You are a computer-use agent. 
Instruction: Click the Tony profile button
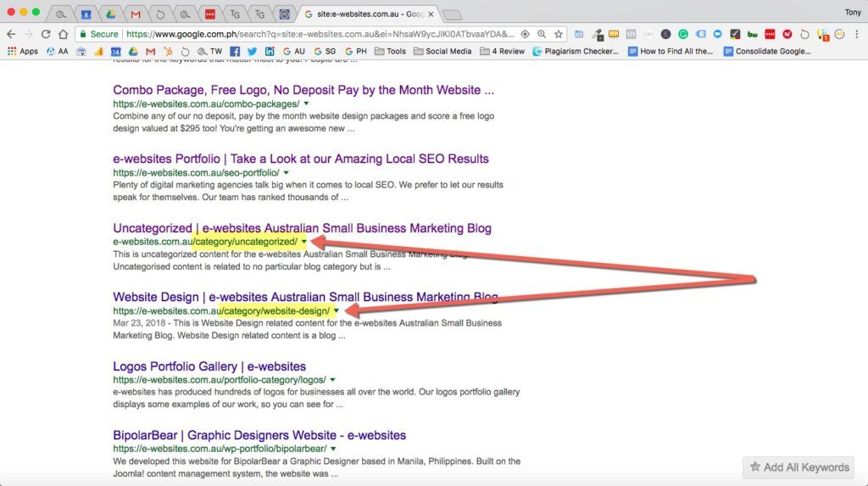click(x=853, y=12)
